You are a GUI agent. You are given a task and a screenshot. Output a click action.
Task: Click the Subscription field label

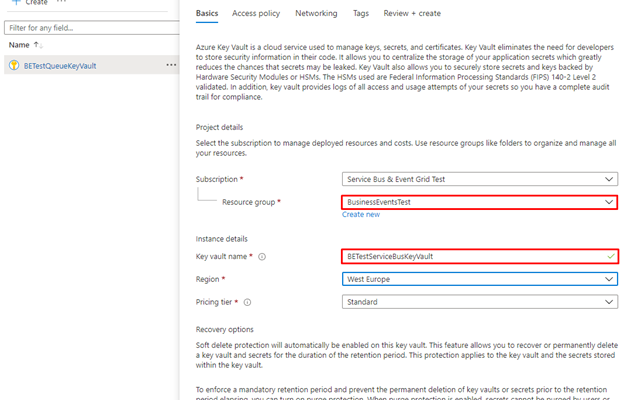217,180
